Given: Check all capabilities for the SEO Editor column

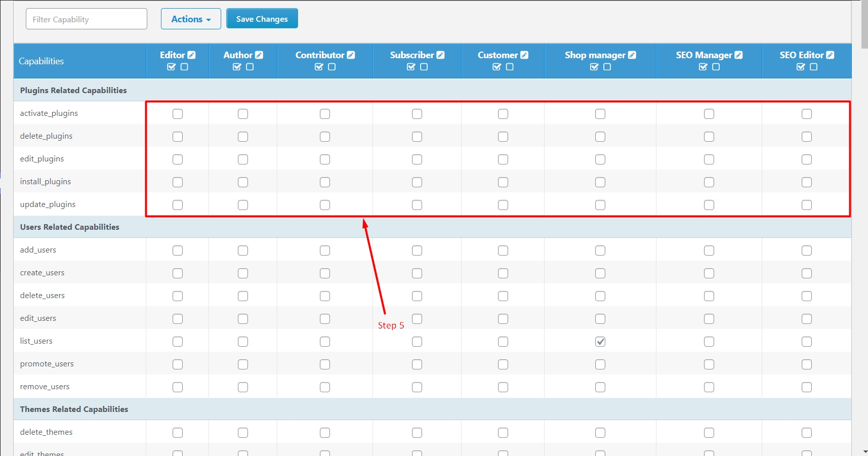Looking at the screenshot, I should tap(801, 67).
